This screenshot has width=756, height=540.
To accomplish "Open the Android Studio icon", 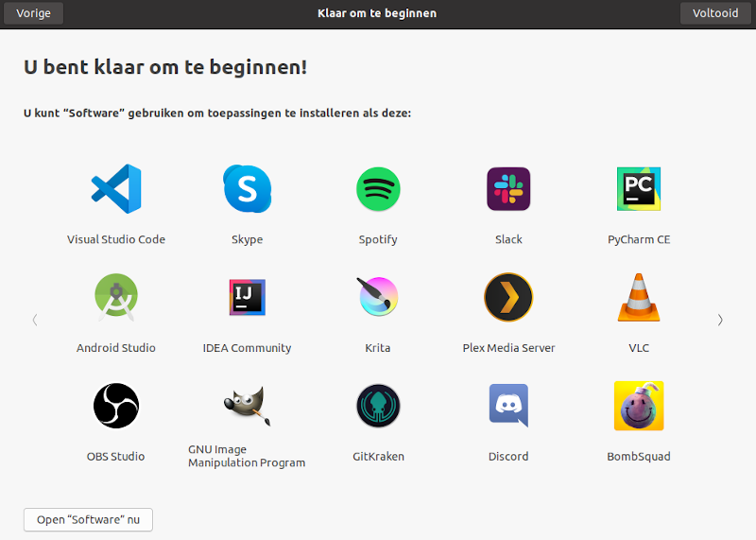I will [x=116, y=298].
